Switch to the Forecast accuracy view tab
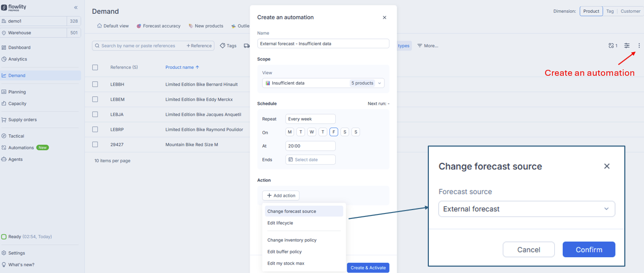Image resolution: width=644 pixels, height=273 pixels. coord(159,26)
